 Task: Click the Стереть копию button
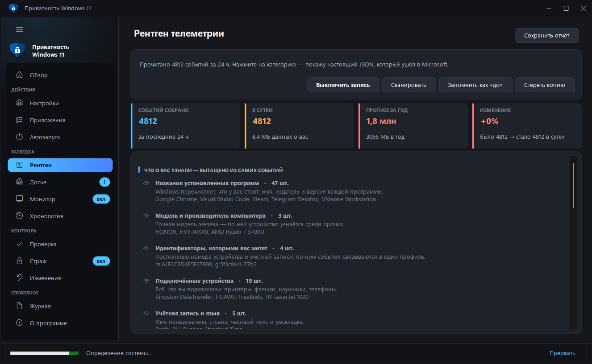(545, 85)
